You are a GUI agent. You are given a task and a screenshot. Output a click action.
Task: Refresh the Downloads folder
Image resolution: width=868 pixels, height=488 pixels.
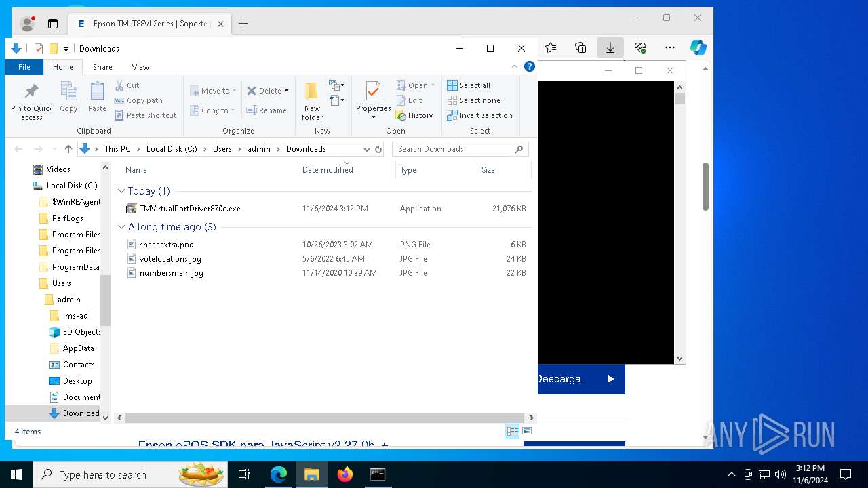(x=378, y=149)
